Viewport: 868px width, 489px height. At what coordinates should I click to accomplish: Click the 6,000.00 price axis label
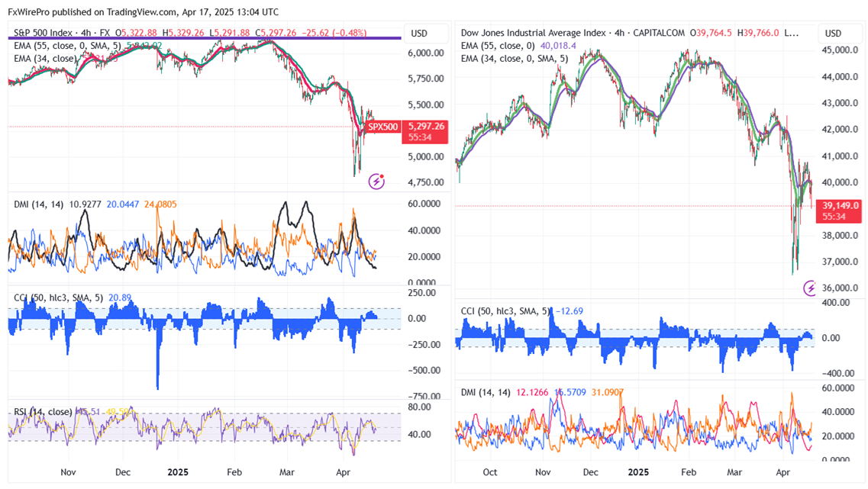[x=426, y=53]
